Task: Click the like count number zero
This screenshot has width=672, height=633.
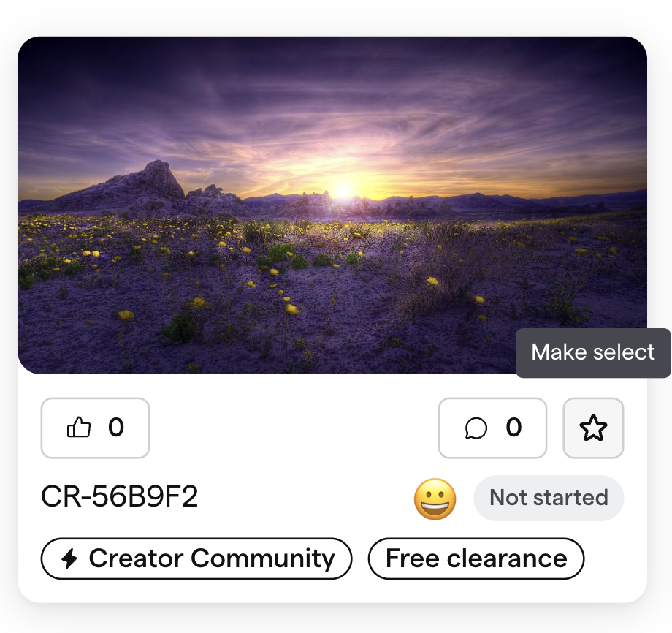Action: click(115, 427)
